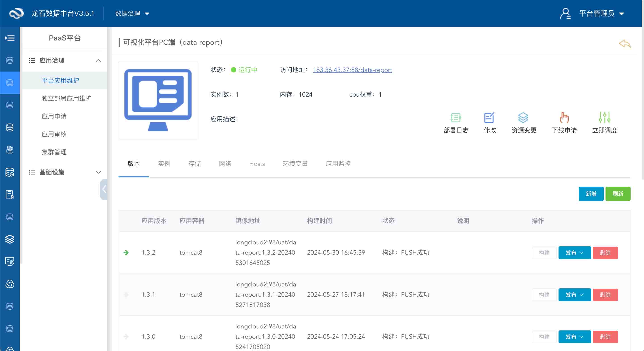Open the monitor chart settings sidebar icon
The image size is (644, 351).
pos(10,262)
